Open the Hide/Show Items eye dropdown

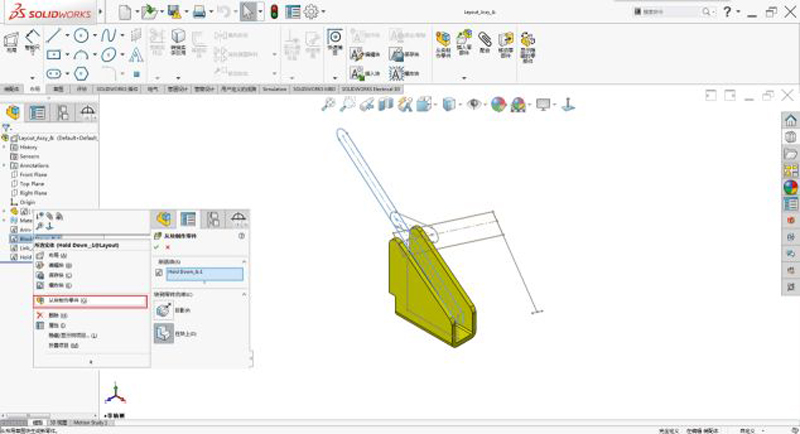coord(487,105)
